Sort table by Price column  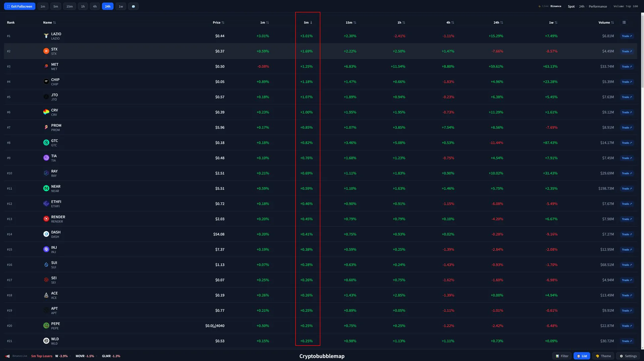pyautogui.click(x=218, y=22)
